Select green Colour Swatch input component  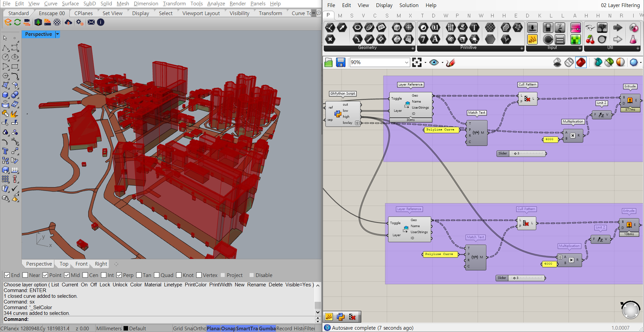pos(576,39)
